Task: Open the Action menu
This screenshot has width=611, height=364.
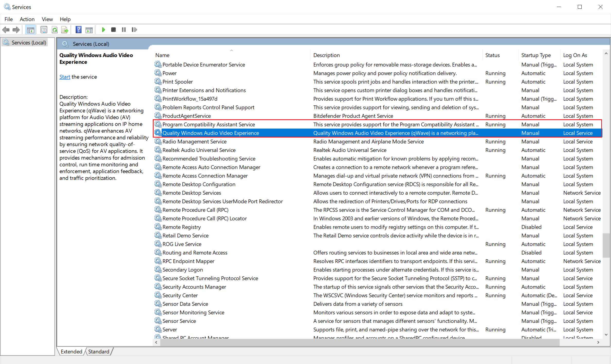Action: click(x=27, y=19)
